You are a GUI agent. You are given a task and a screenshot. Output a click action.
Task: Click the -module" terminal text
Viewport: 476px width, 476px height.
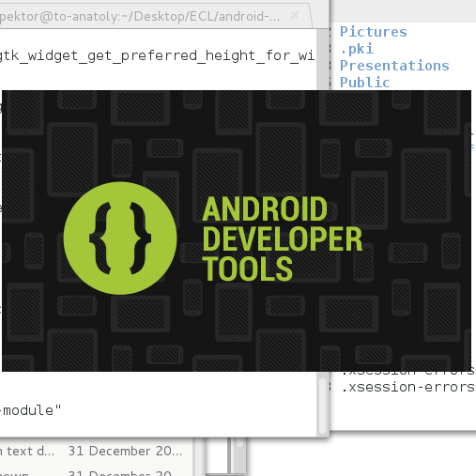coord(31,410)
